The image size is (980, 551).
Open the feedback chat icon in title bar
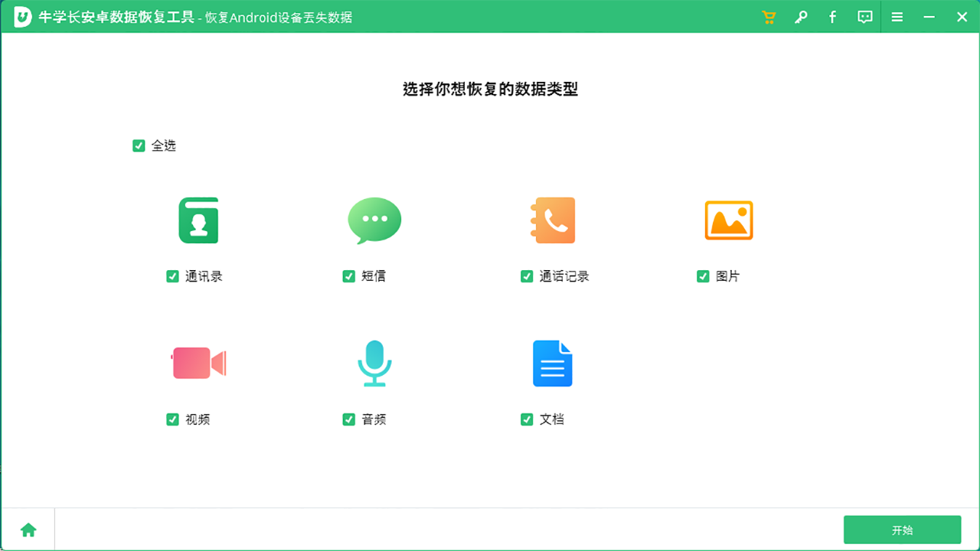864,16
